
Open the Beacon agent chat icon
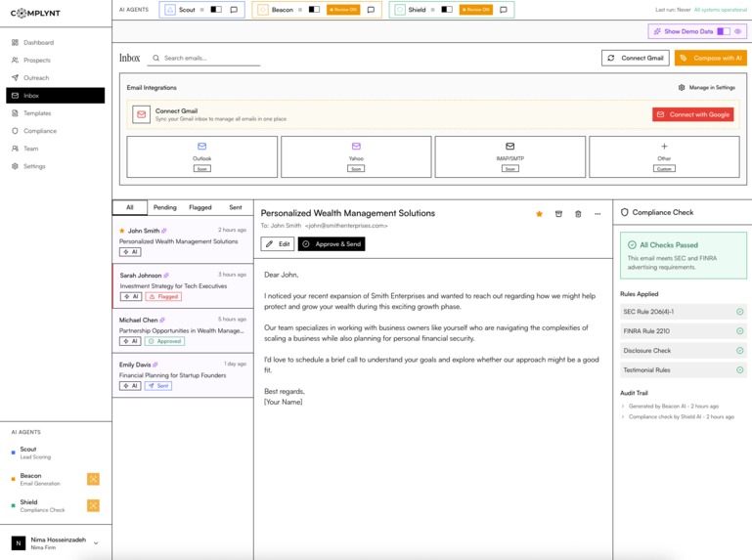coord(371,10)
